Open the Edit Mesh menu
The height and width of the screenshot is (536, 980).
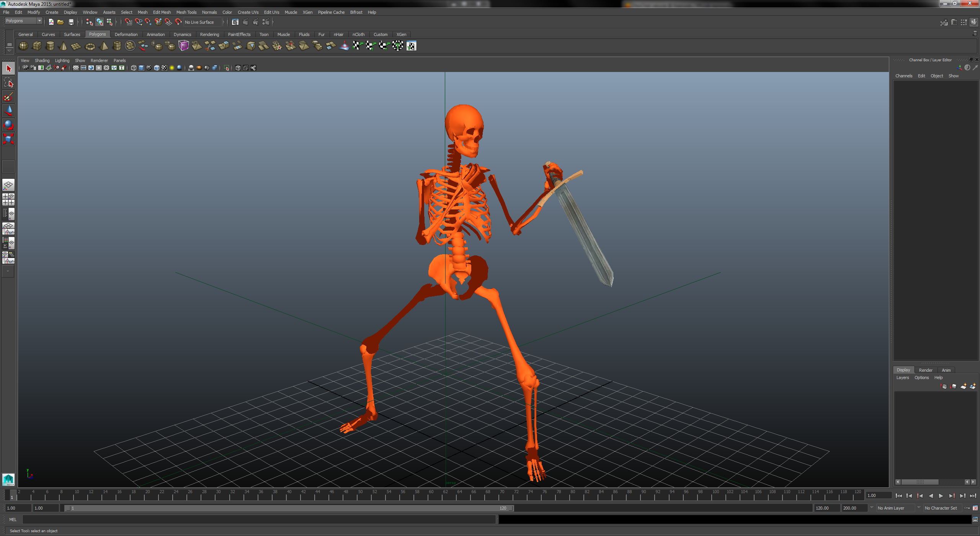(162, 12)
